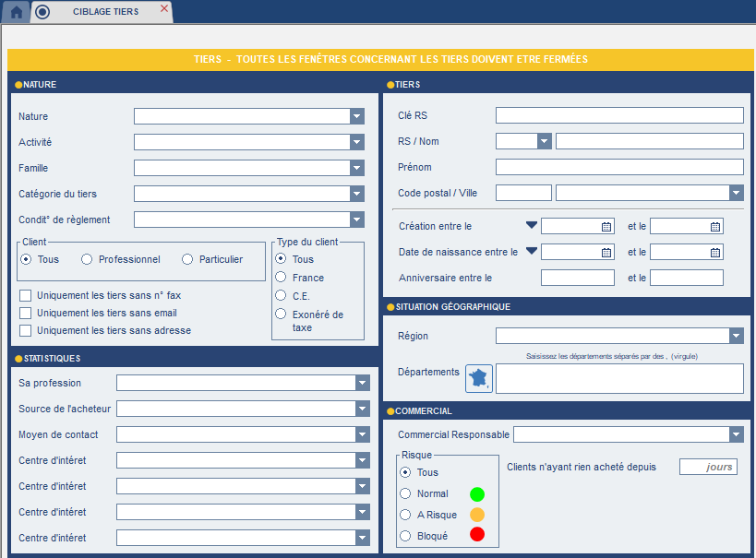Click the SITUATION GÉOGRAPHIQUE section header
756x558 pixels.
[452, 307]
